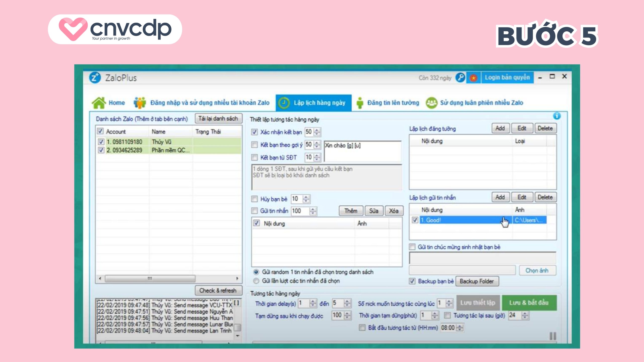Image resolution: width=644 pixels, height=362 pixels.
Task: Open Sử dụng luân phiên nhiều Zalo tab
Action: coord(474,103)
